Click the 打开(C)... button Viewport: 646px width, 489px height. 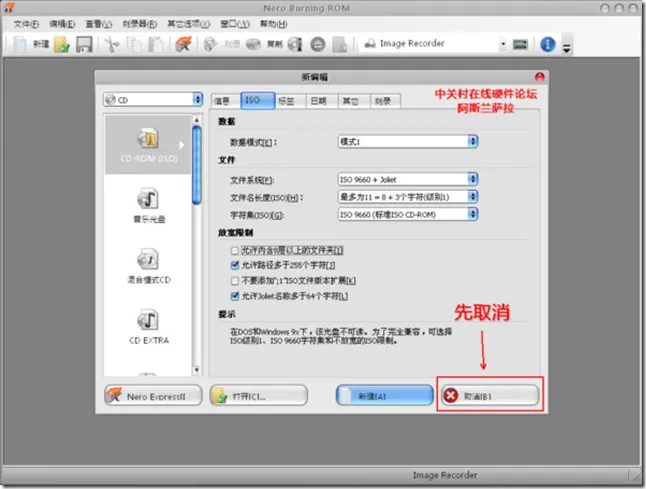(x=258, y=395)
